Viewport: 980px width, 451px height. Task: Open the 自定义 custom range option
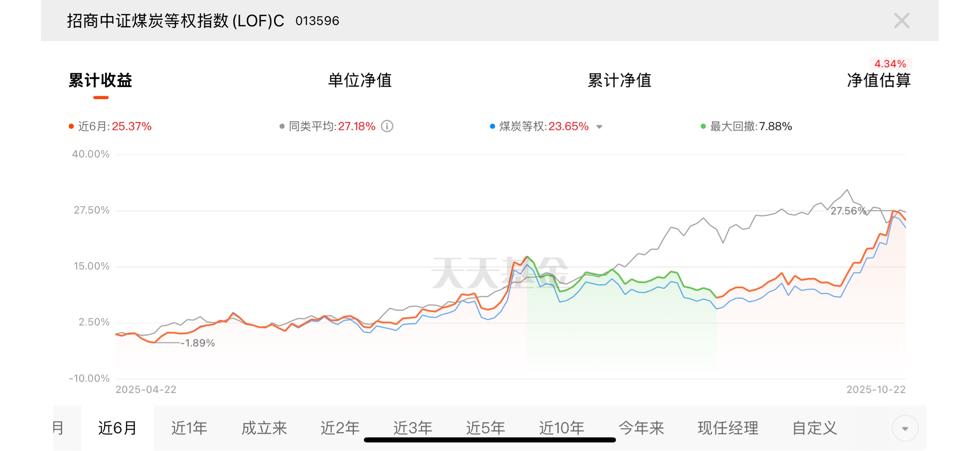pos(815,428)
